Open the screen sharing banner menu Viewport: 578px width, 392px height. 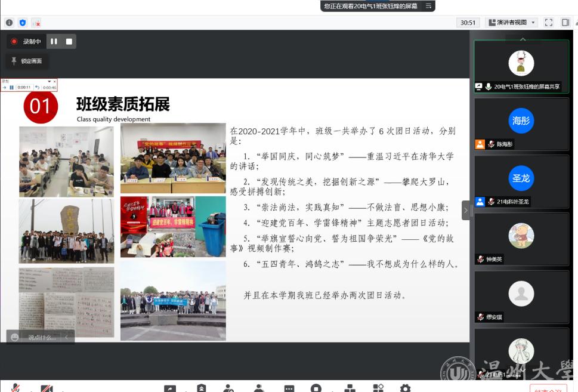(428, 6)
